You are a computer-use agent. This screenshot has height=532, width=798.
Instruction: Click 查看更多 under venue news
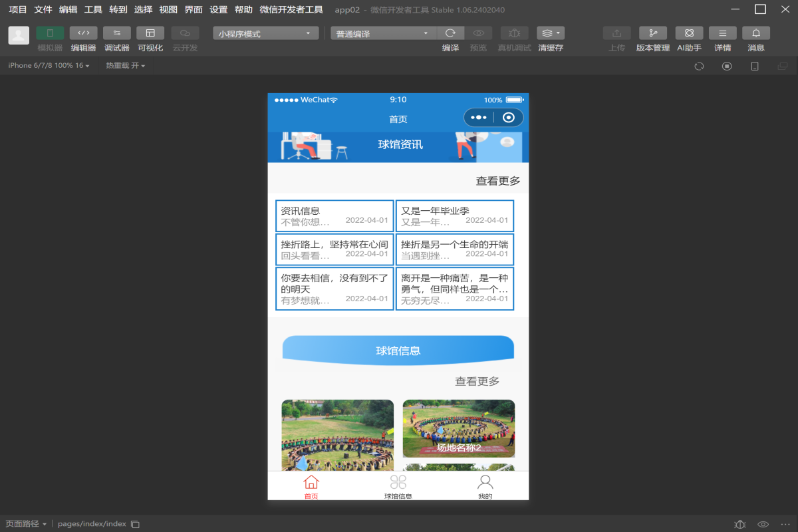tap(497, 181)
